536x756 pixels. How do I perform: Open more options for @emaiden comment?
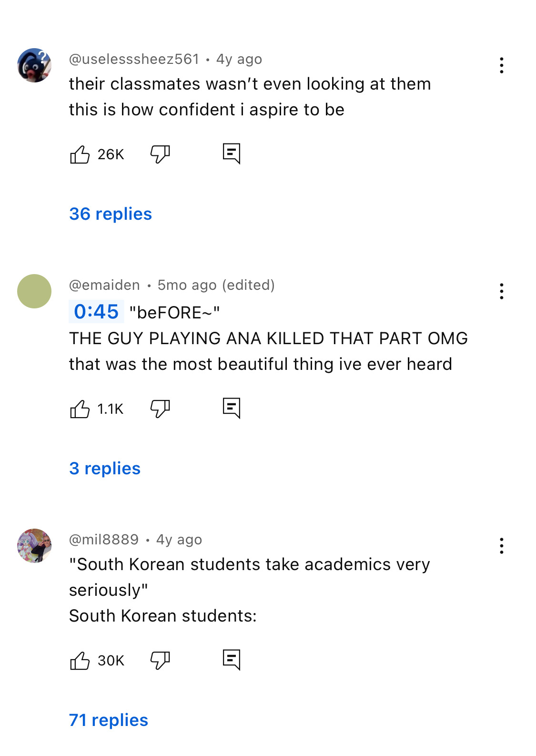(501, 291)
